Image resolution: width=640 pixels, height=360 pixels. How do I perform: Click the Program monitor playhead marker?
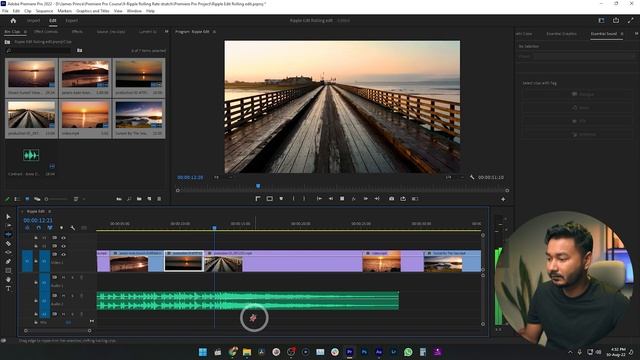tap(258, 186)
